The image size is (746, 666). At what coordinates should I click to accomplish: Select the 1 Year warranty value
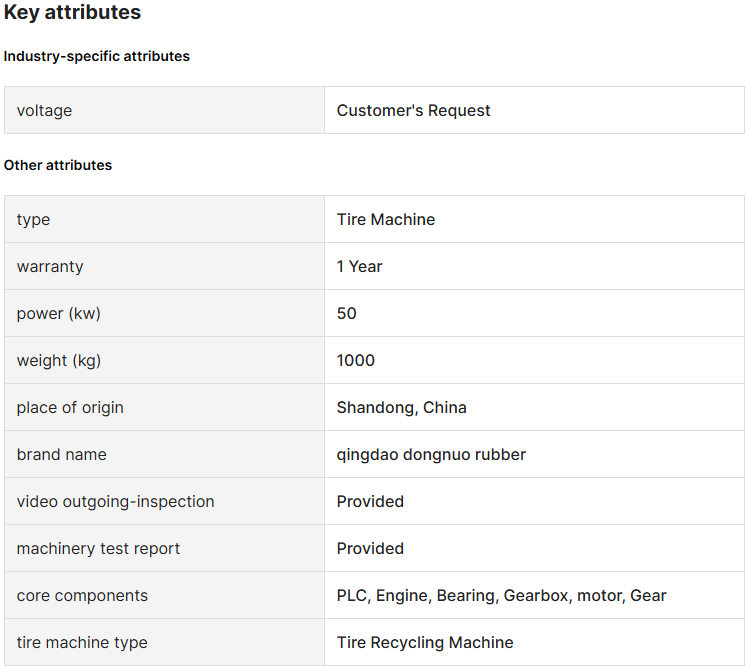pos(359,266)
